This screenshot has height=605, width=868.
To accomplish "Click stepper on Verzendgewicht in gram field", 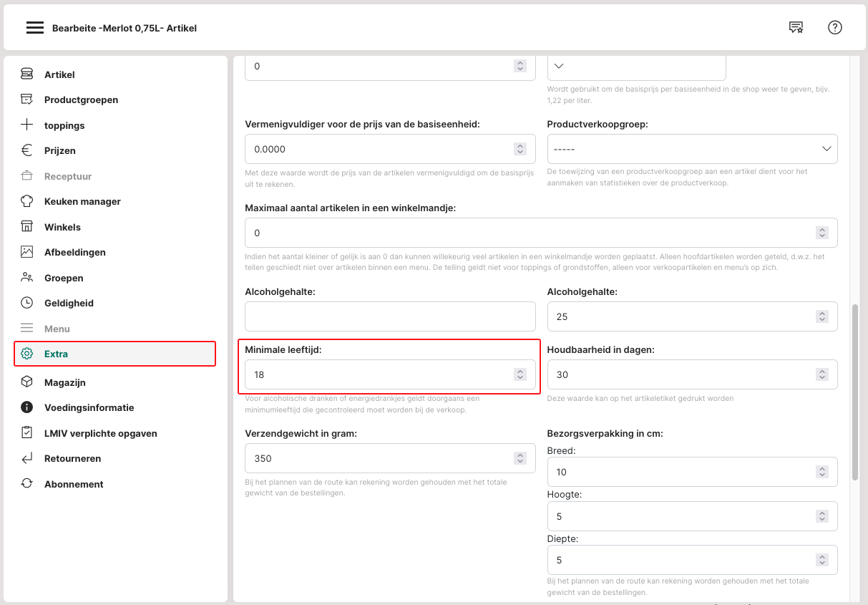I will pyautogui.click(x=520, y=458).
